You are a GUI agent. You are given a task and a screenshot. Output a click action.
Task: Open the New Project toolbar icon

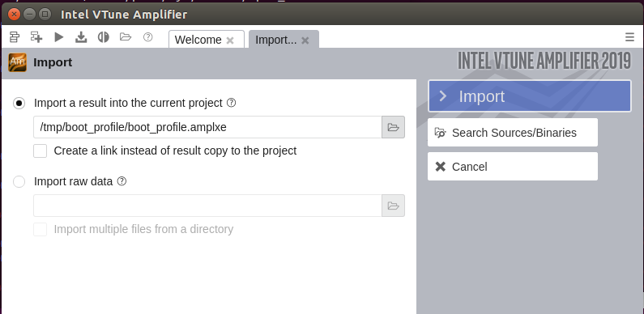15,37
